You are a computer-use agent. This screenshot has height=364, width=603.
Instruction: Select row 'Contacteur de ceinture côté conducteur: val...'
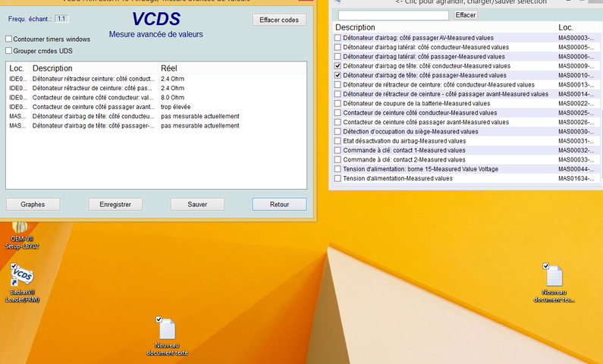point(156,98)
